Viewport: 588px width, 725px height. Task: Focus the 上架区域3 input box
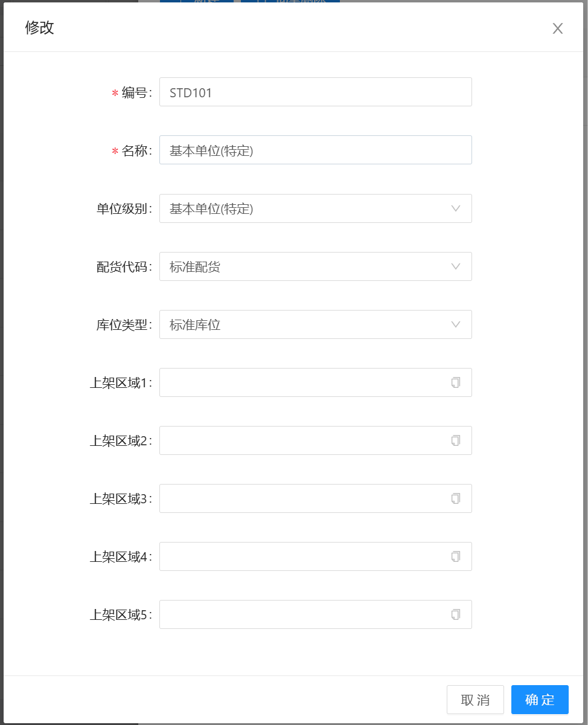tap(302, 498)
